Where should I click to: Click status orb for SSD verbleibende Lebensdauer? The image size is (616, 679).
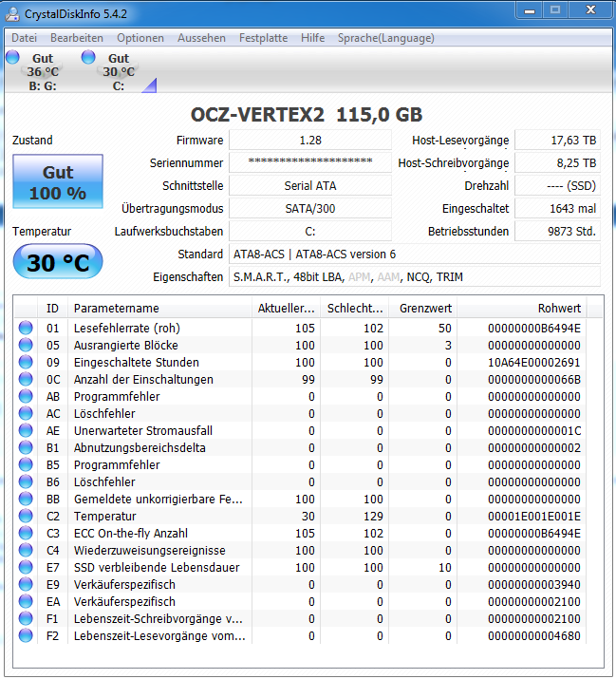pos(26,567)
